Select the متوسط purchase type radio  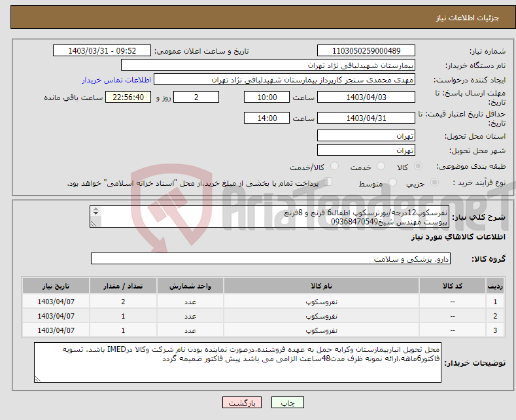click(392, 182)
